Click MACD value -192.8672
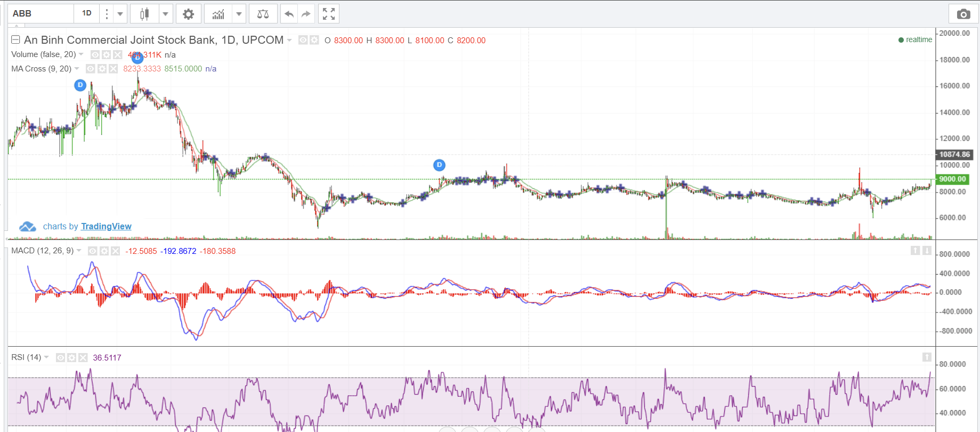980x432 pixels. [x=178, y=251]
